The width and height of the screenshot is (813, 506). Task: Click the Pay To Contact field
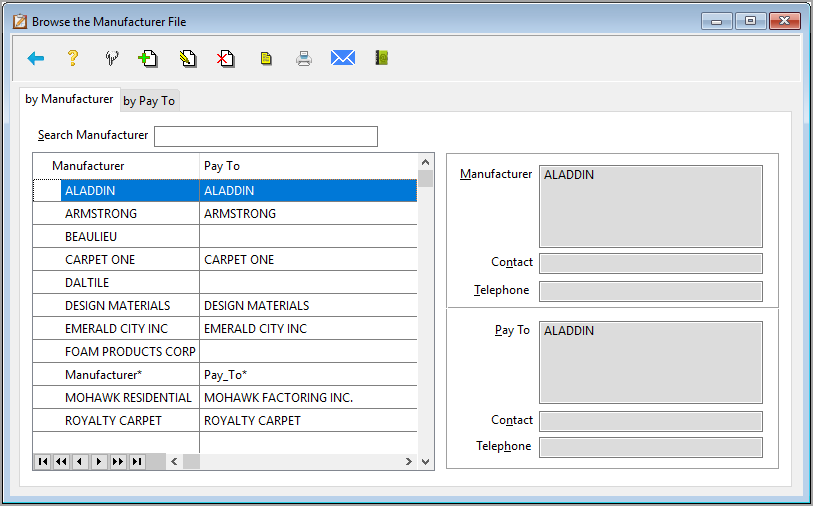[651, 421]
